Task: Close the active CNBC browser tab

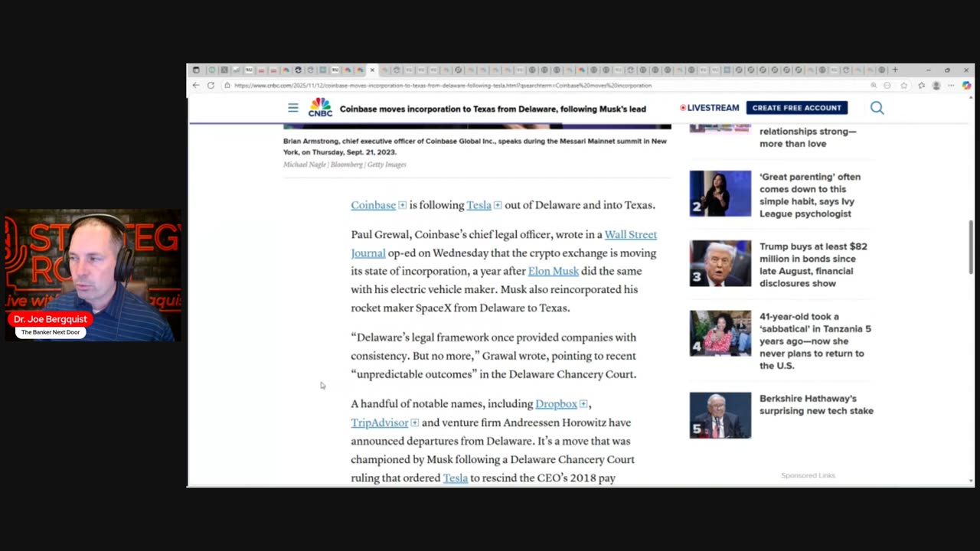Action: [x=372, y=70]
